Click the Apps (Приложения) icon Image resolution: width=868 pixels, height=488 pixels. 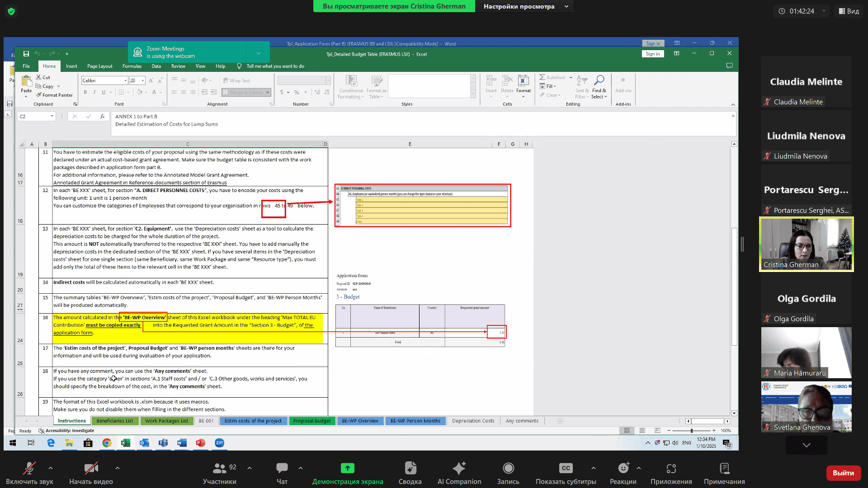coord(671,469)
